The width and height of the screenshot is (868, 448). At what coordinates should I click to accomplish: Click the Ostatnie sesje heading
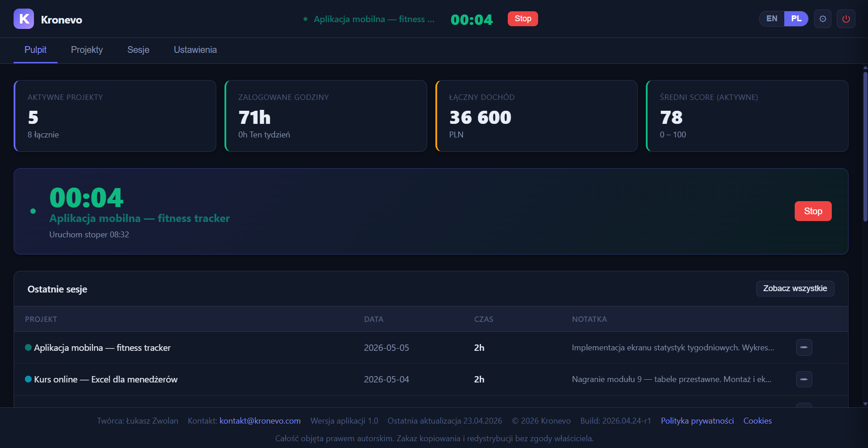57,289
